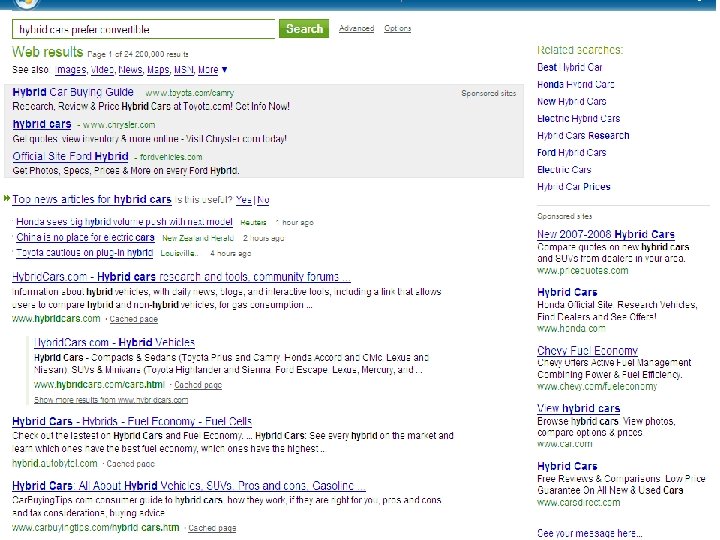The image size is (720, 540).
Task: Switch to Images results
Action: [x=71, y=69]
